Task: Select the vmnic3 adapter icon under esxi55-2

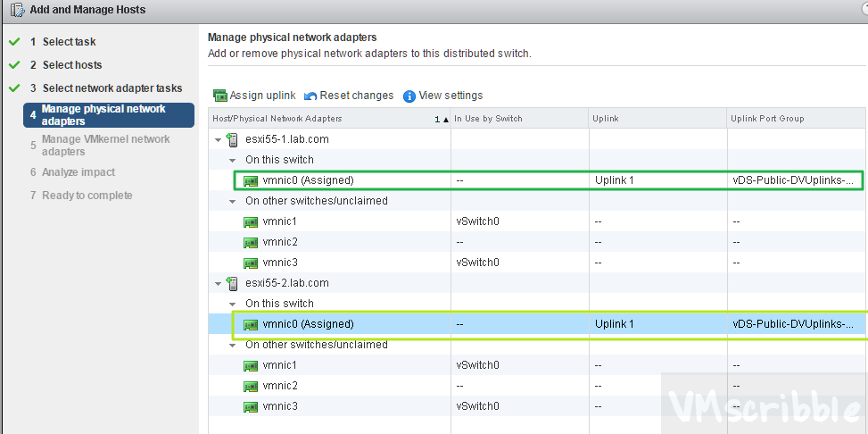Action: coord(252,406)
